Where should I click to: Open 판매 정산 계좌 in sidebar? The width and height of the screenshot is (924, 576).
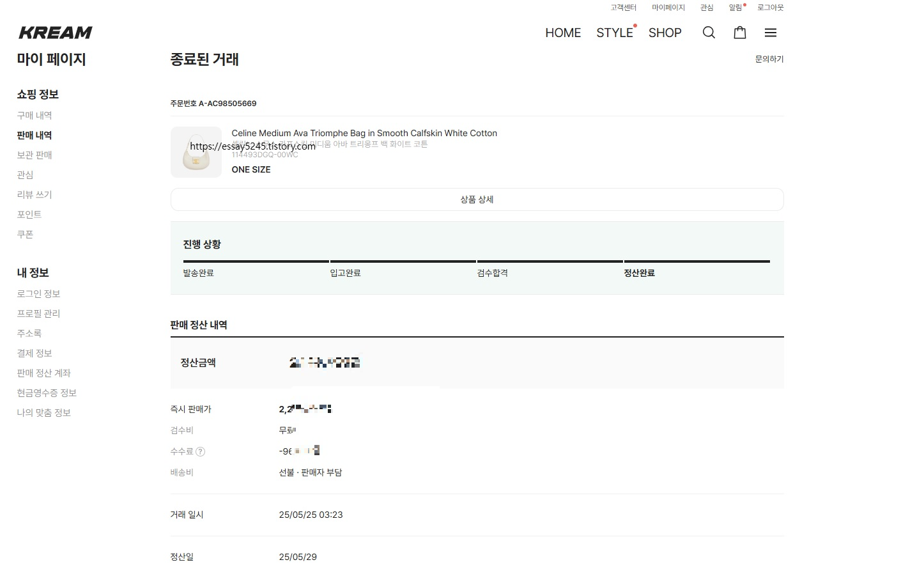coord(44,373)
